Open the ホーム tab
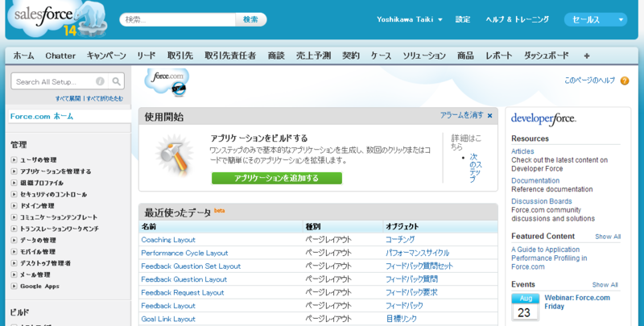Viewport: 644px width, 326px height. (24, 56)
